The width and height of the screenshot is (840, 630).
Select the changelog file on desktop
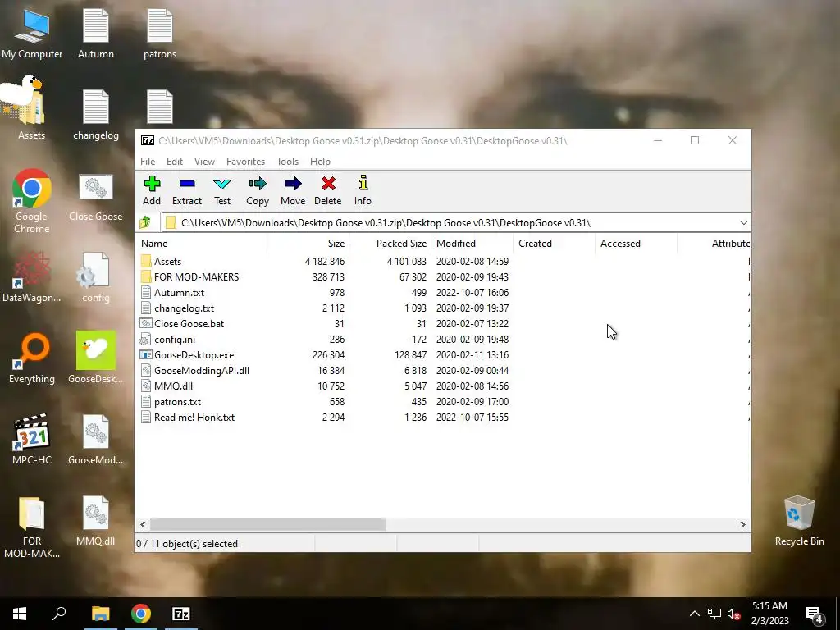96,115
